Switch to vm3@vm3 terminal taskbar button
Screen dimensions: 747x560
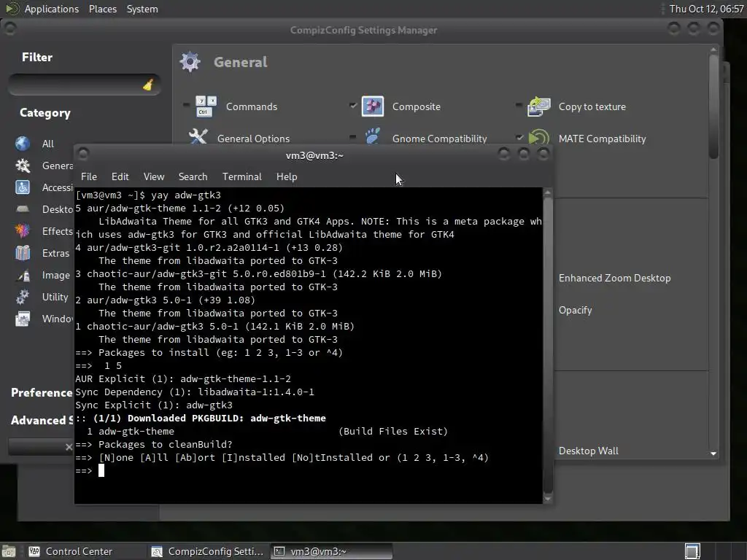point(332,551)
